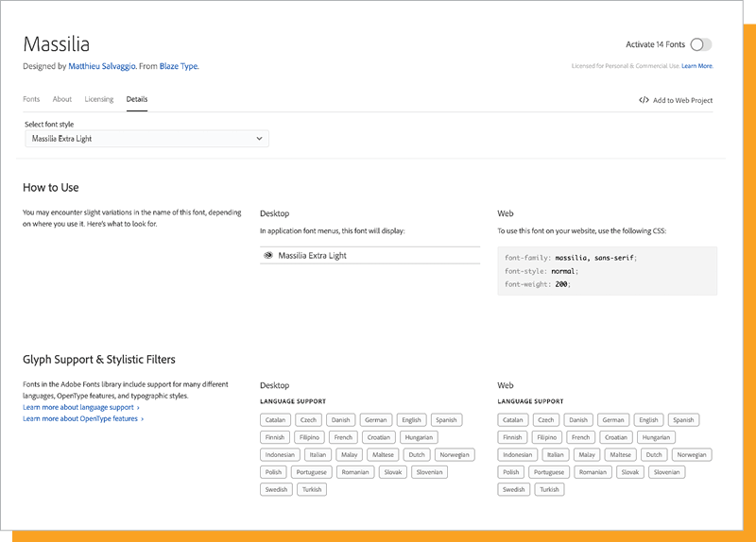This screenshot has width=756, height=542.
Task: Select English tag under Desktop language support
Action: pos(411,420)
